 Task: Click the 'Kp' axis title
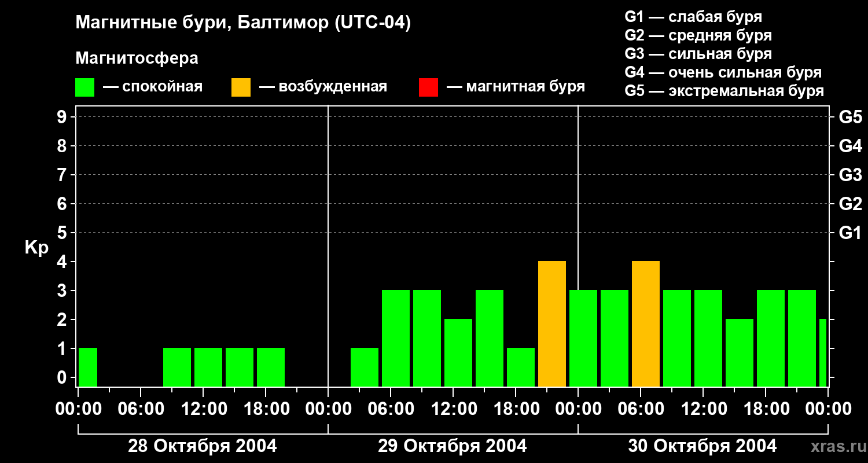(36, 248)
